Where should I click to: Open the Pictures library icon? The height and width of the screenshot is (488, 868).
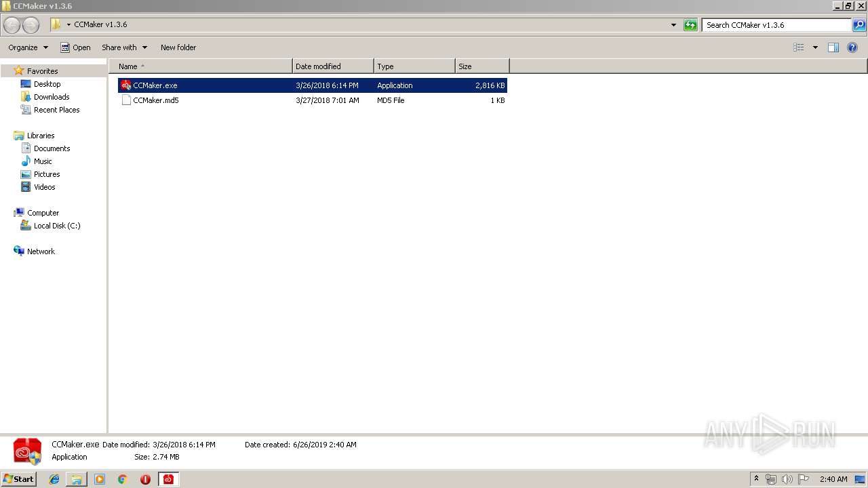coord(26,174)
